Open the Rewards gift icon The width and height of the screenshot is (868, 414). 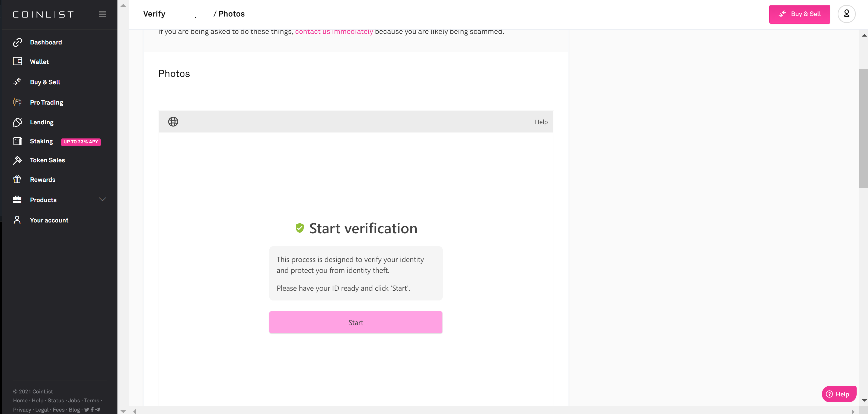[17, 179]
